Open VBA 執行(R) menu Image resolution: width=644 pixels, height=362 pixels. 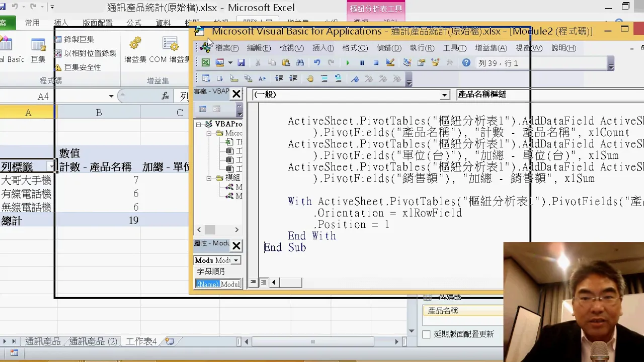tap(422, 48)
